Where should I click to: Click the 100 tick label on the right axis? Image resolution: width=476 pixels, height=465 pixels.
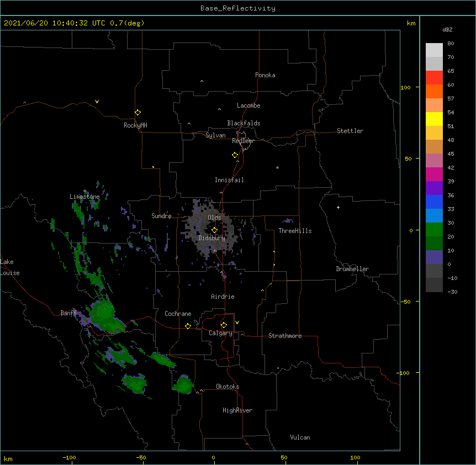(x=405, y=87)
